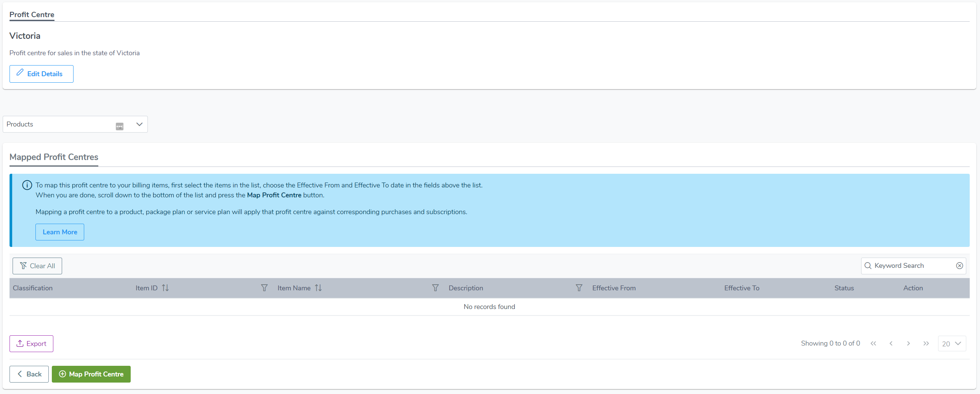The width and height of the screenshot is (980, 394).
Task: Expand the rows per page dropdown
Action: (x=951, y=344)
